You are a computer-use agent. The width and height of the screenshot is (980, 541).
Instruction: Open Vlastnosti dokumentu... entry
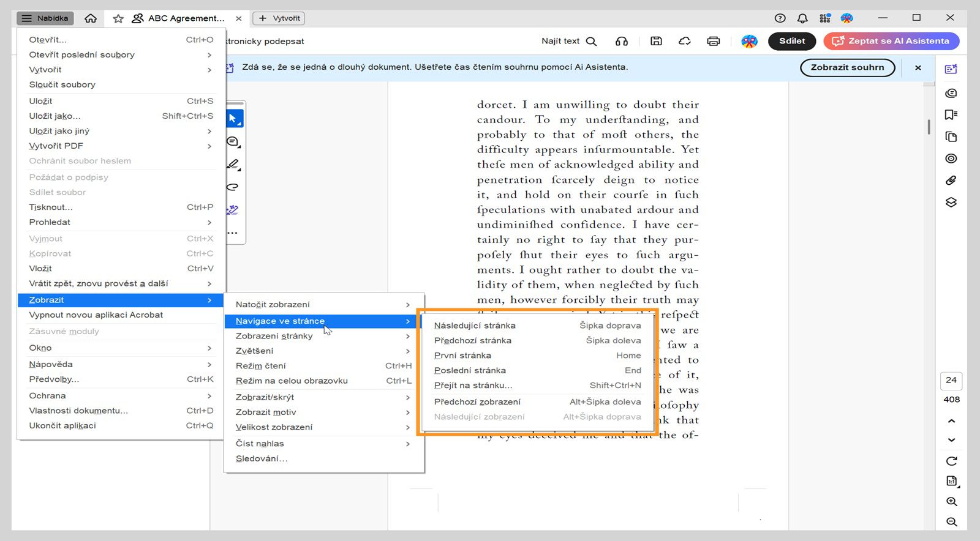tap(121, 411)
